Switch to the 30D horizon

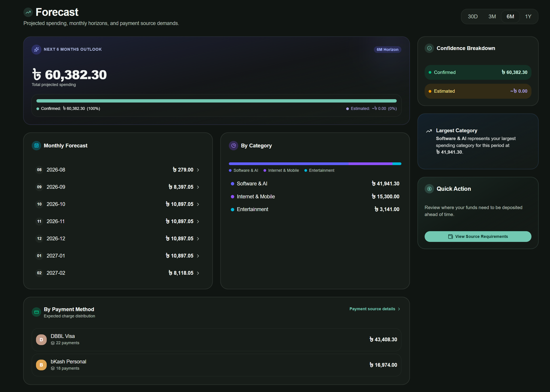(472, 16)
